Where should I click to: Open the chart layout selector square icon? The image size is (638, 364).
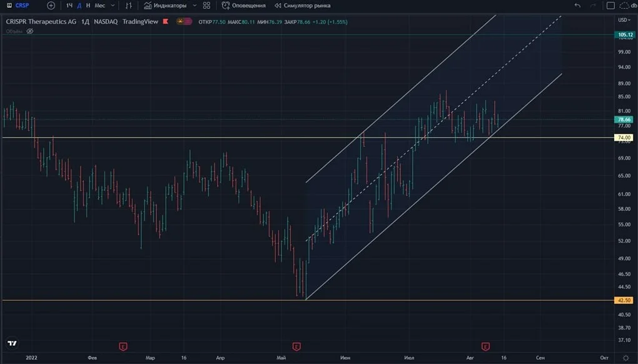pos(610,6)
